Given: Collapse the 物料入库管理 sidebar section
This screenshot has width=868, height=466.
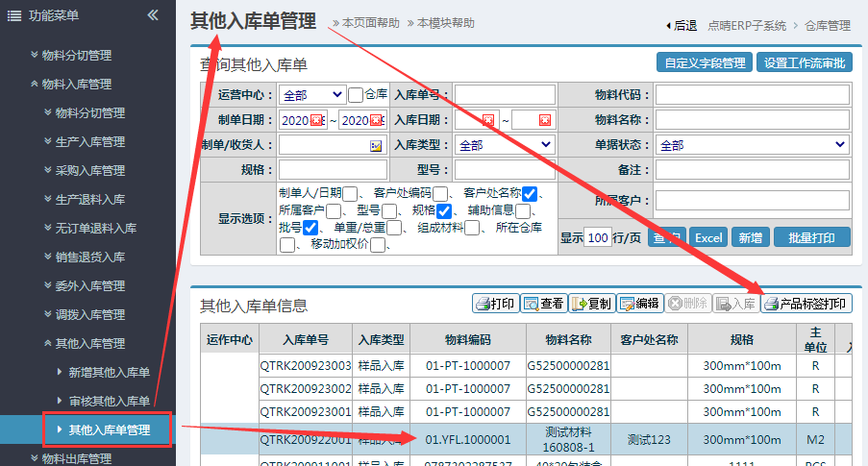Looking at the screenshot, I should point(71,85).
